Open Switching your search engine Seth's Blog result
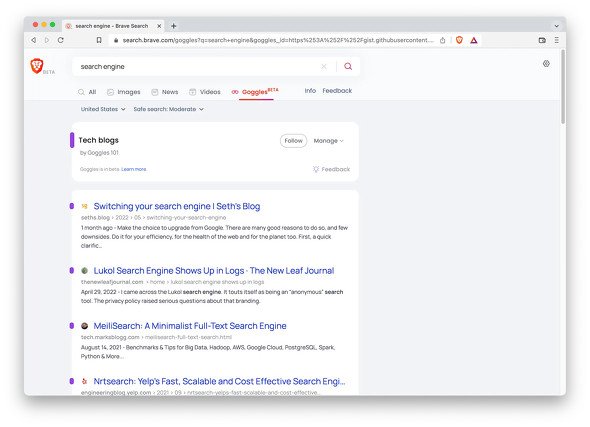The width and height of the screenshot is (590, 427). [x=177, y=206]
